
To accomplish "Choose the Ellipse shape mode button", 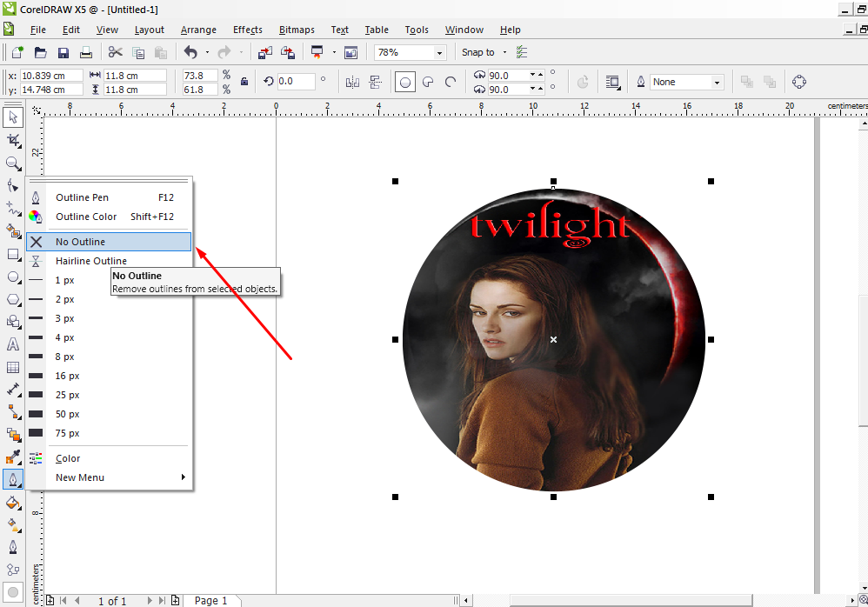I will pos(405,82).
